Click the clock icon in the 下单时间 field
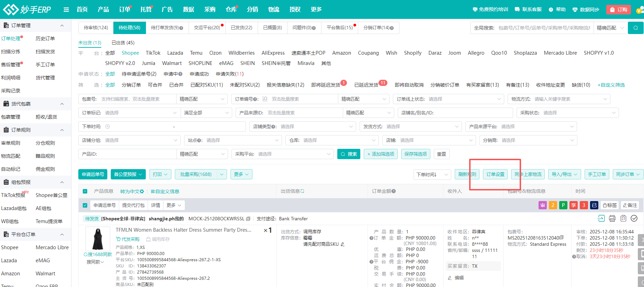 click(x=108, y=126)
